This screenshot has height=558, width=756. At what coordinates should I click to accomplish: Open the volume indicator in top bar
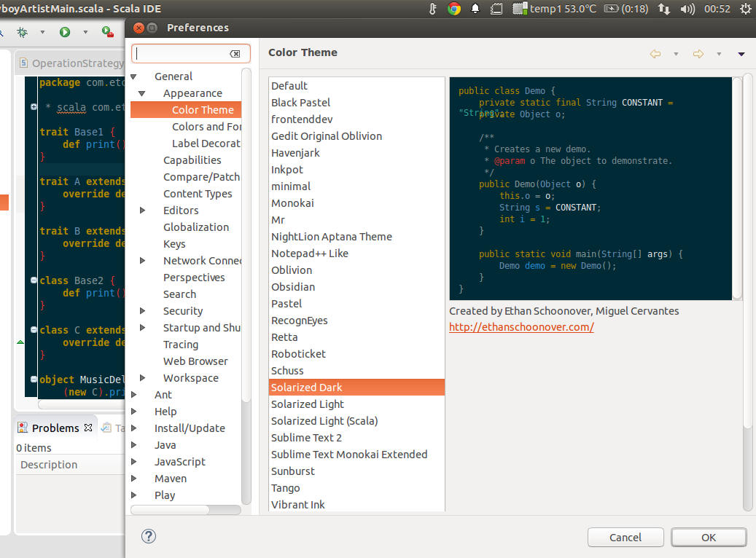coord(687,9)
